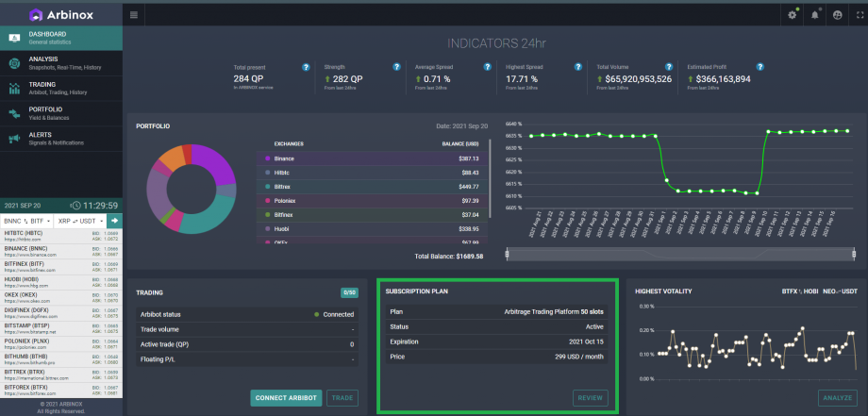The width and height of the screenshot is (868, 416).
Task: Open the notifications bell
Action: click(x=815, y=15)
